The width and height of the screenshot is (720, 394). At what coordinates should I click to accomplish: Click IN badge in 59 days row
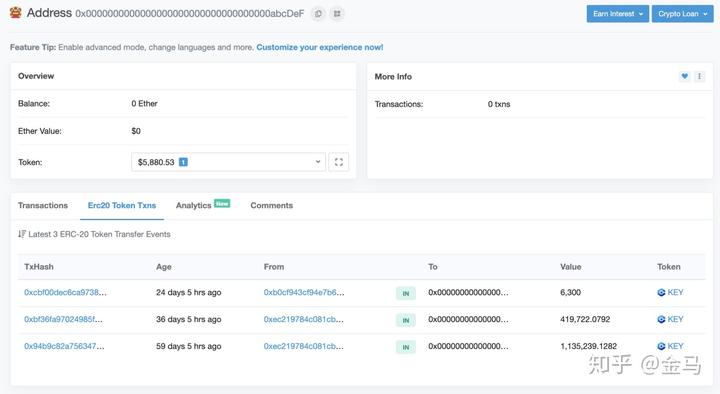(x=406, y=347)
